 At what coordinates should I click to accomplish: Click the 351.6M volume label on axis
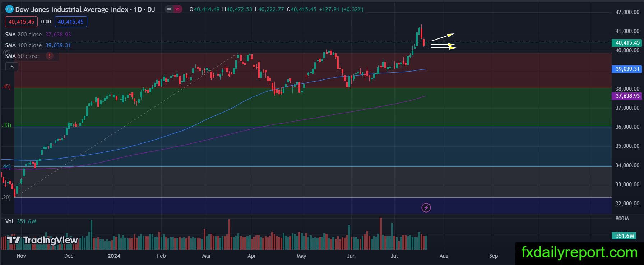click(x=625, y=236)
